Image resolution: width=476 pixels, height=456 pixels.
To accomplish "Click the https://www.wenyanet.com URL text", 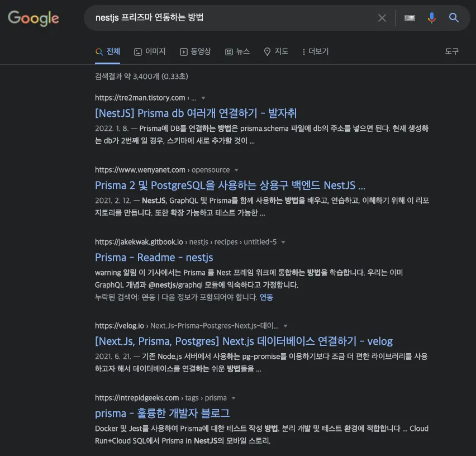I will (x=140, y=170).
